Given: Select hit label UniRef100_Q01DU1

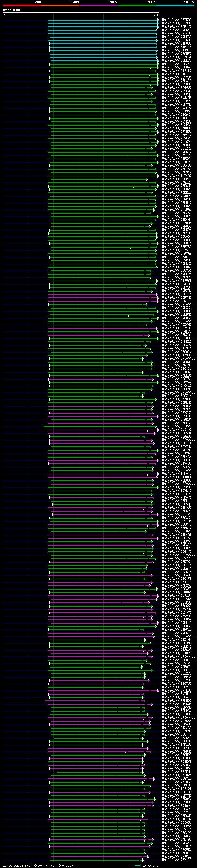Looking at the screenshot, I should click(176, 84).
